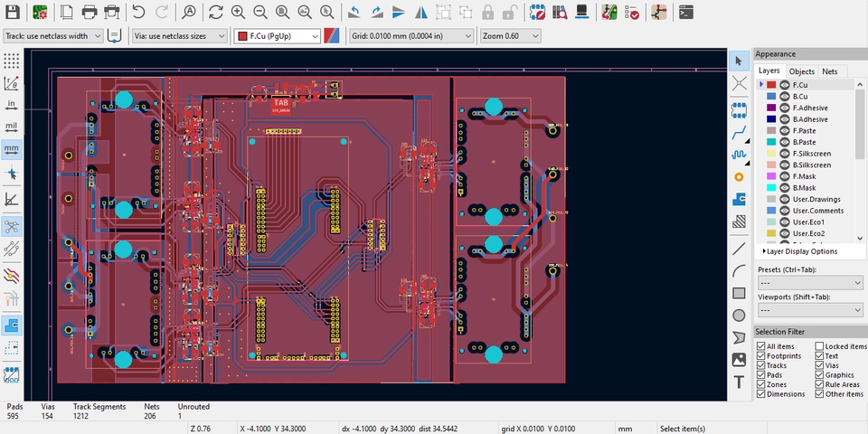Uncheck the All items checkbox

click(x=761, y=346)
